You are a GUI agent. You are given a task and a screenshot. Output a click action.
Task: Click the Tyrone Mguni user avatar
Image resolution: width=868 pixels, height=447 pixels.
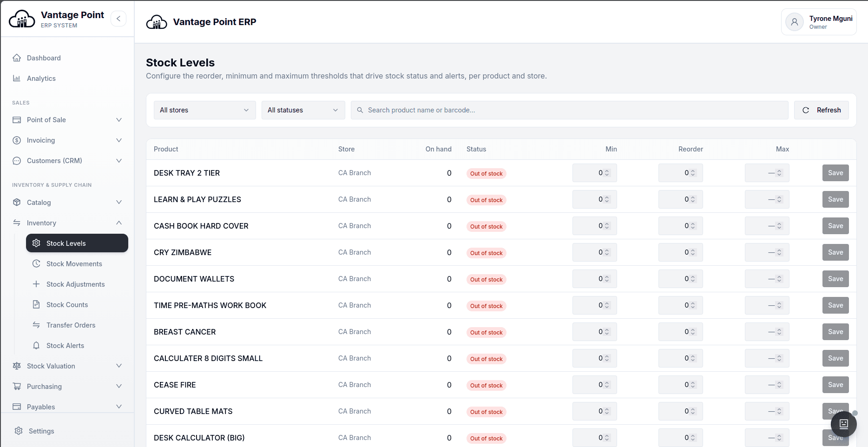click(795, 22)
